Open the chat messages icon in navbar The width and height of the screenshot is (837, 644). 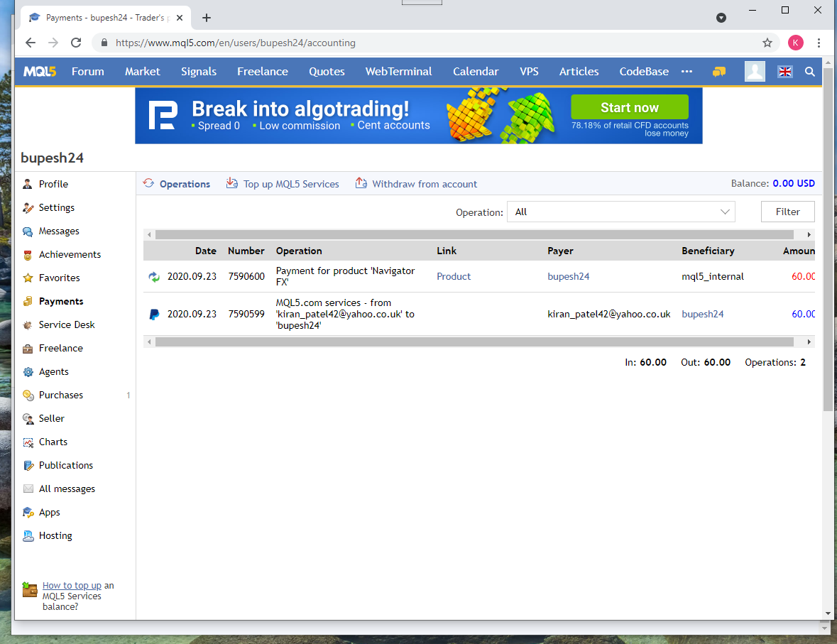point(719,72)
